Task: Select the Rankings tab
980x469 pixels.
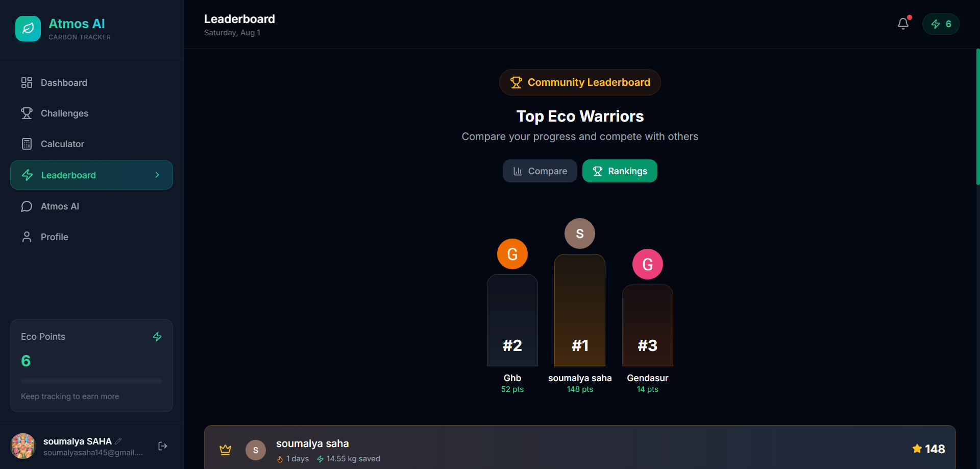Action: 620,171
